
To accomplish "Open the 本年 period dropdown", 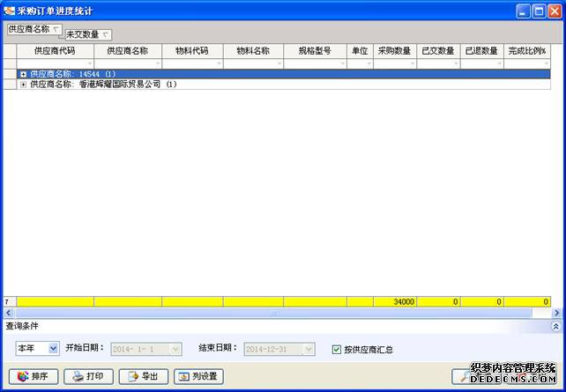I will click(x=53, y=349).
